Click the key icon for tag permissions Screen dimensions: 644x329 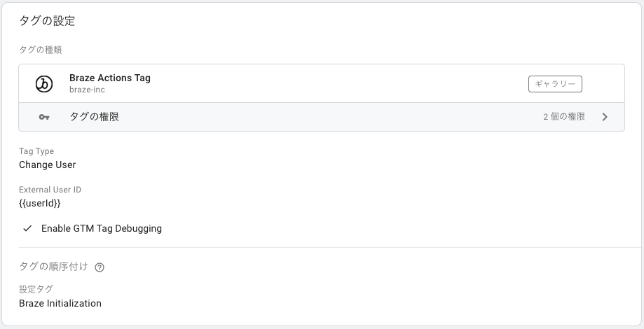(x=44, y=117)
